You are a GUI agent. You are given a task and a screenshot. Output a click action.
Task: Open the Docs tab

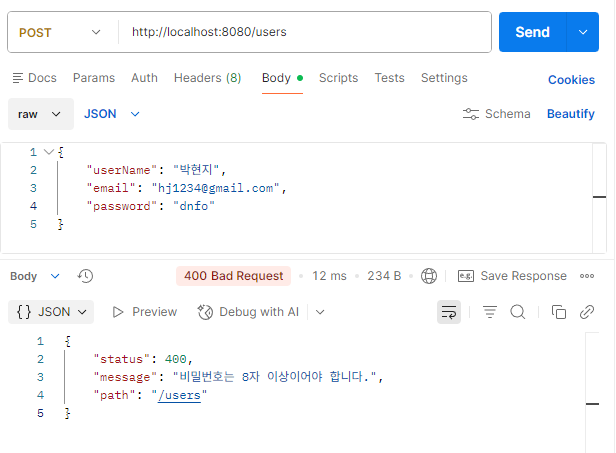click(x=35, y=78)
